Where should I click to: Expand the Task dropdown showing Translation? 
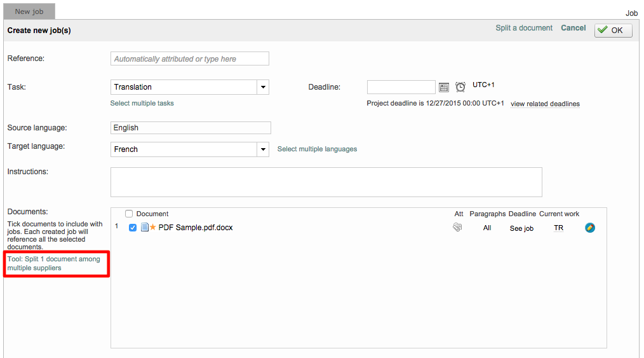[x=262, y=87]
